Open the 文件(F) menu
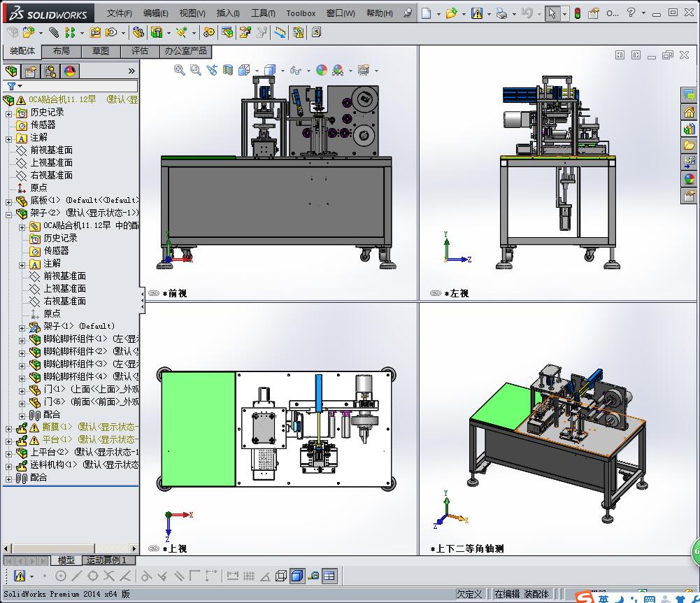 119,13
